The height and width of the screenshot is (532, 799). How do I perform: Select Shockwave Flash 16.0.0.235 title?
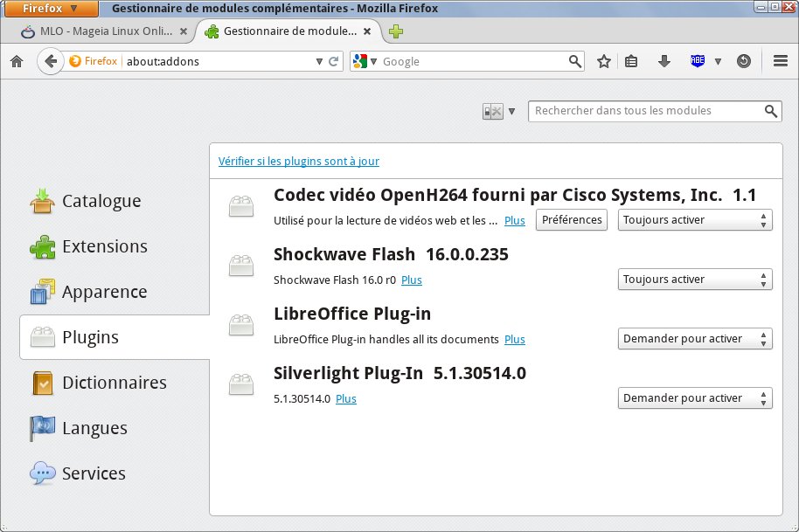point(391,254)
